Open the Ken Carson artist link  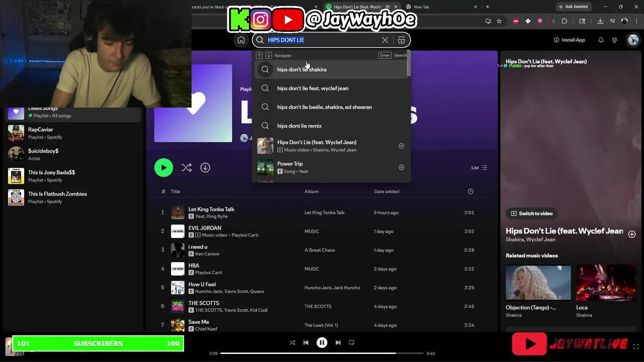point(207,254)
